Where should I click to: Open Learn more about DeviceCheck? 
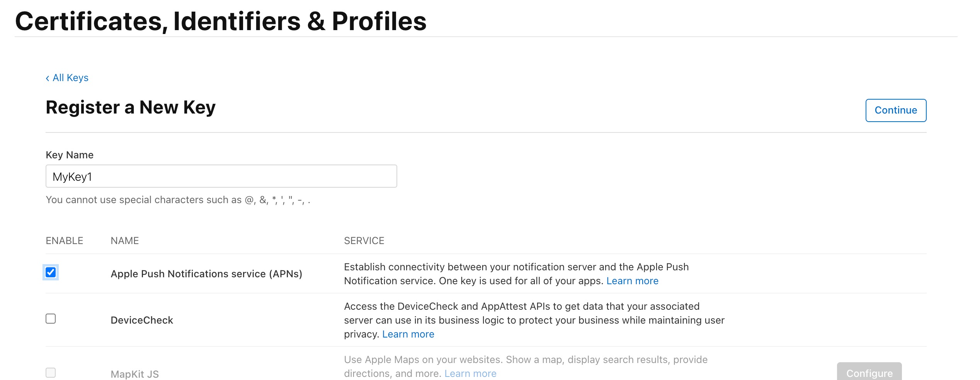408,334
